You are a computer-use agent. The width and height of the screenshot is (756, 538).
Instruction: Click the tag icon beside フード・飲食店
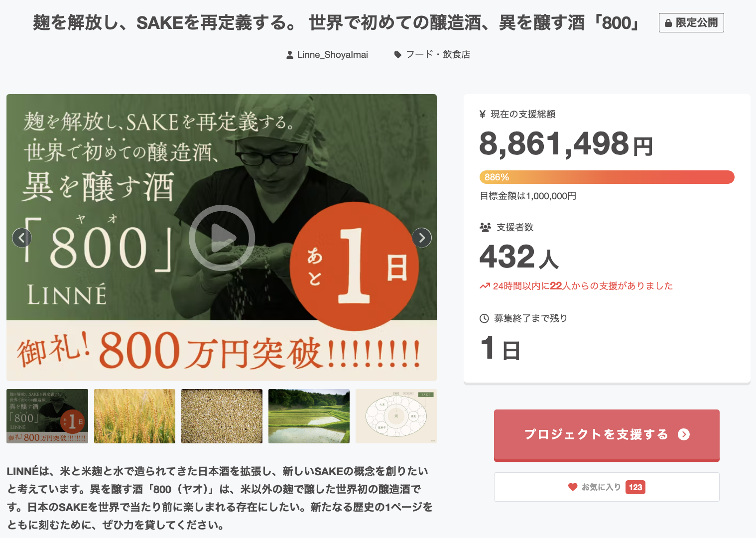click(397, 55)
